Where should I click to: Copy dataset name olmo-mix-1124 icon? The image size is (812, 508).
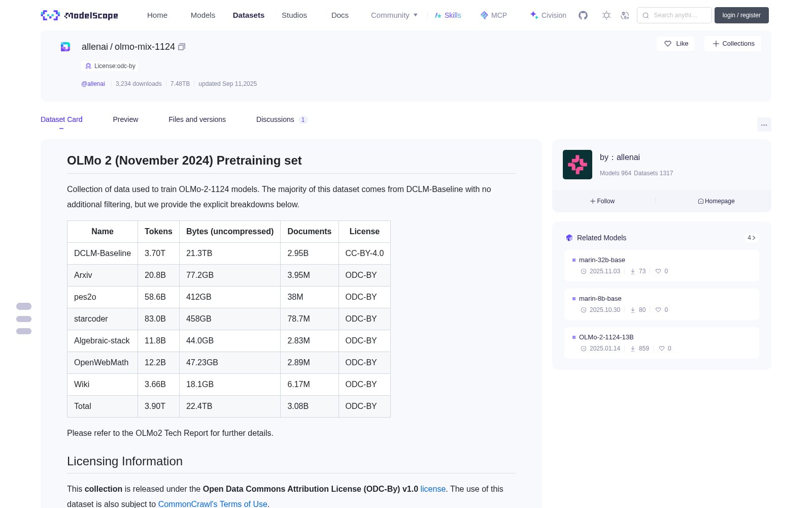pos(182,47)
